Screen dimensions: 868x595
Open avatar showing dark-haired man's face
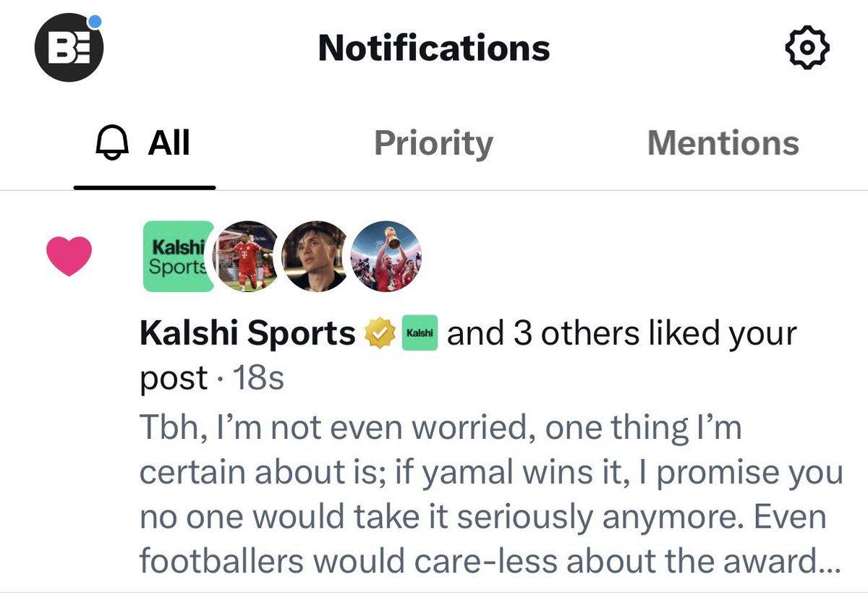(314, 257)
